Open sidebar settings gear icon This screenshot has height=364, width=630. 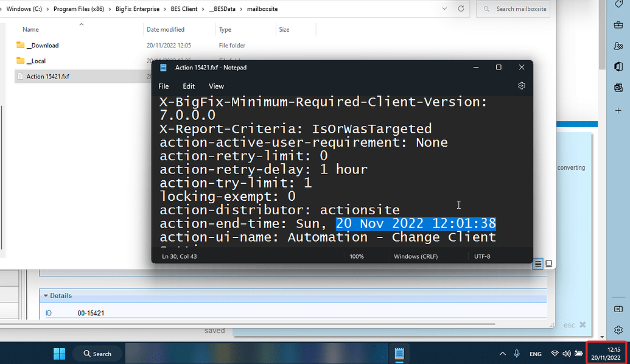pyautogui.click(x=618, y=330)
